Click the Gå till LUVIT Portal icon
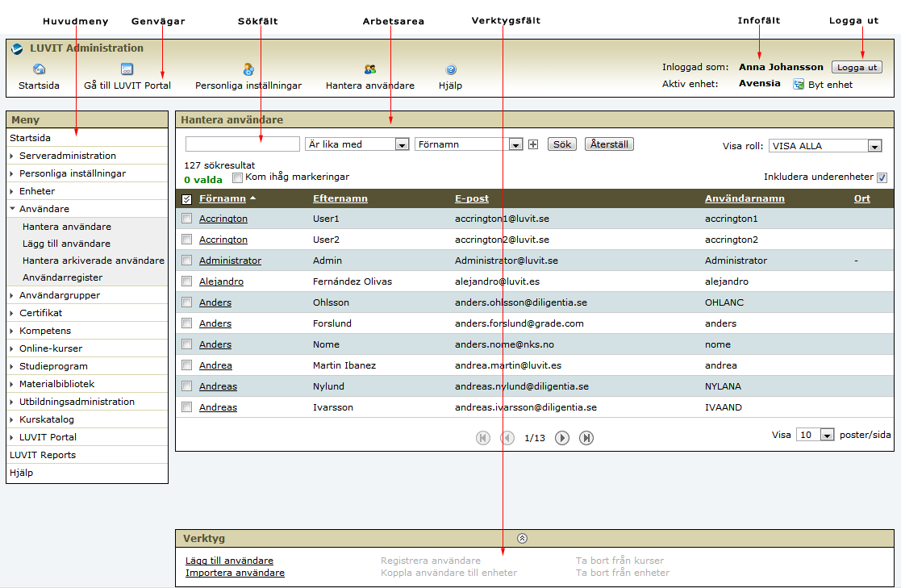 [x=127, y=69]
